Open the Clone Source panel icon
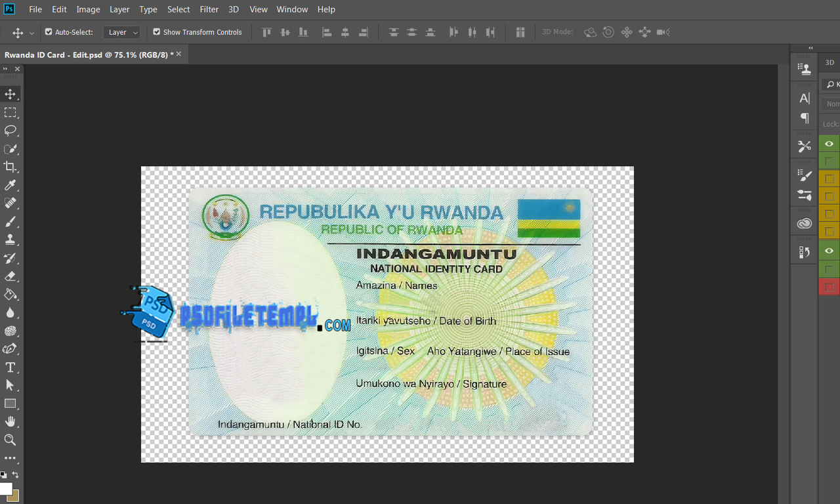 tap(805, 68)
